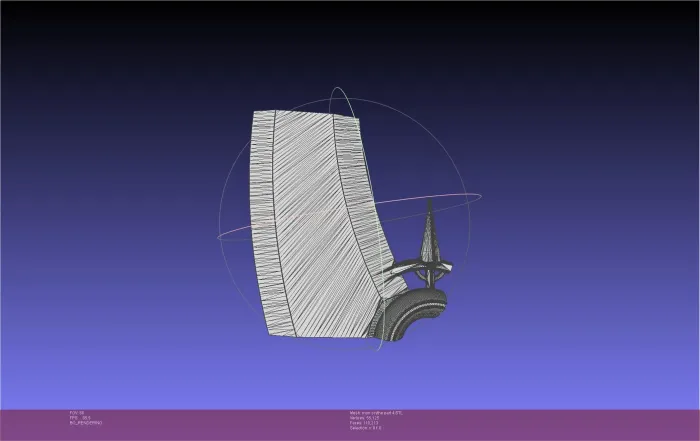
Task: Click the Selection count line
Action: pyautogui.click(x=365, y=428)
